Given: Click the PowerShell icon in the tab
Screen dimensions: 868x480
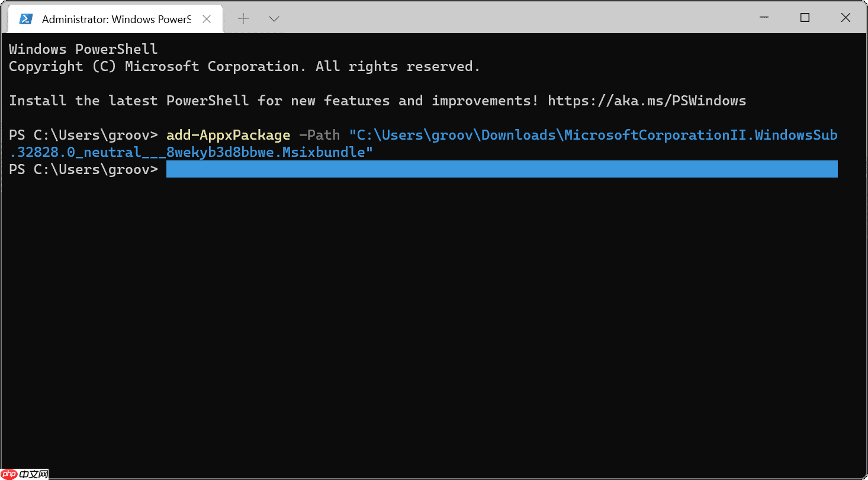Looking at the screenshot, I should [25, 19].
